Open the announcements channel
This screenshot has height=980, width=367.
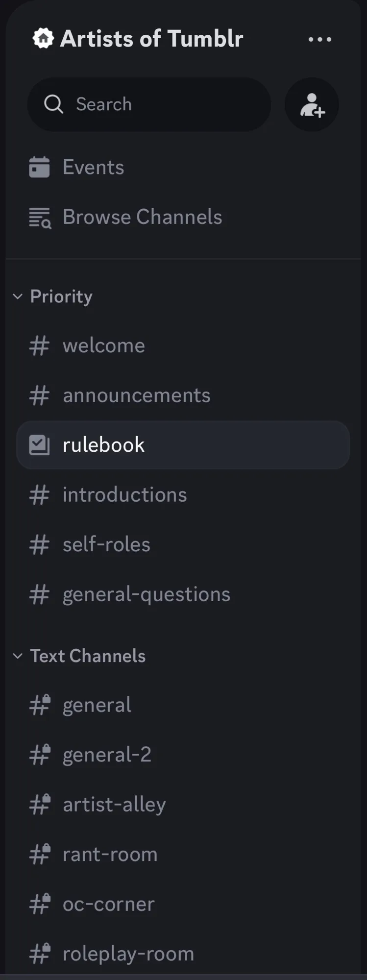[183, 395]
